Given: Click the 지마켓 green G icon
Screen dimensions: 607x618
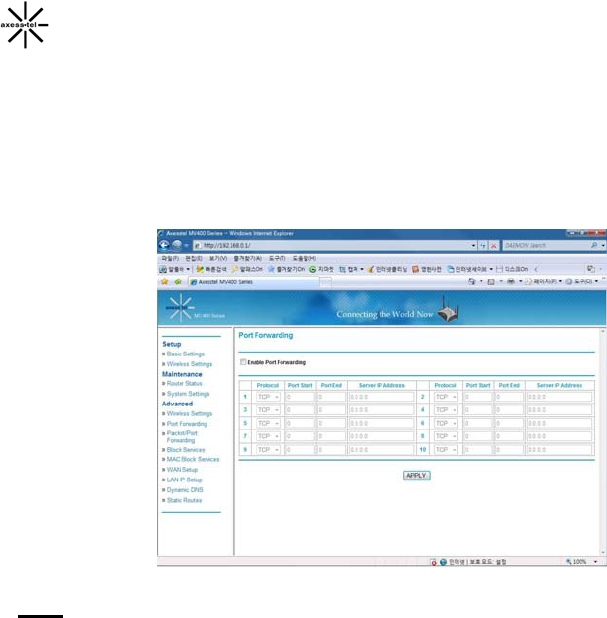Looking at the screenshot, I should tap(313, 269).
